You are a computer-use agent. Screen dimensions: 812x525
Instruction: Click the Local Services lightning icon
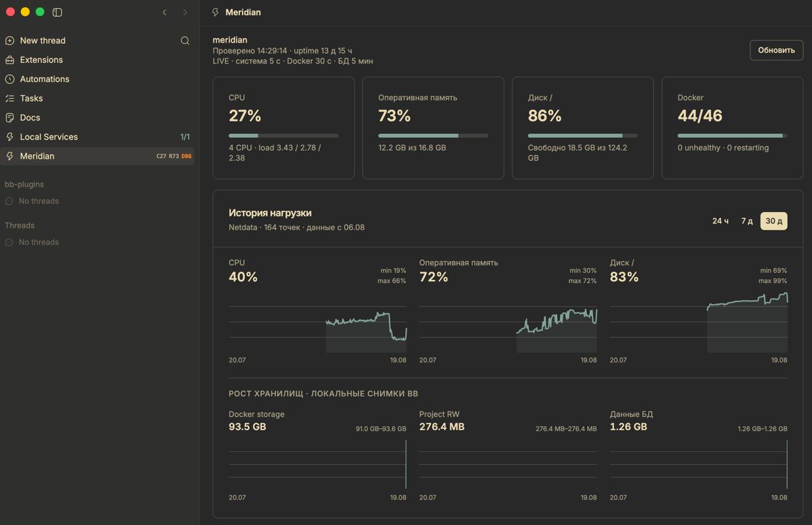coord(10,137)
